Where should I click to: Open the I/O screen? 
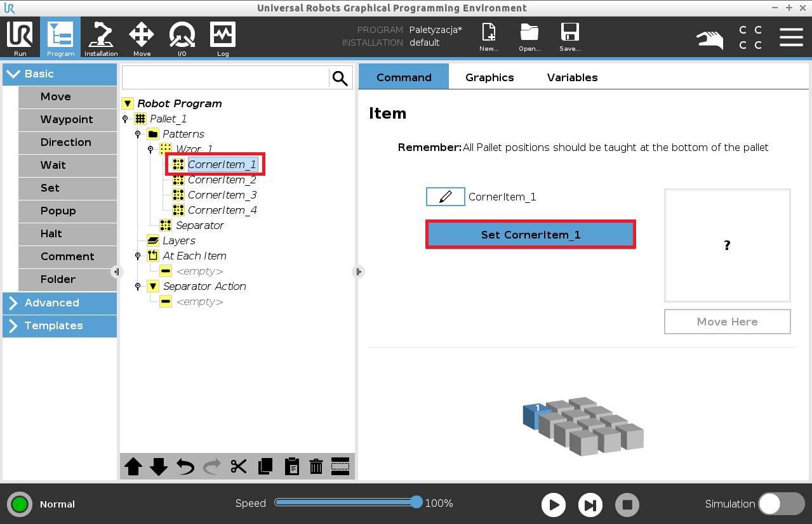click(182, 38)
